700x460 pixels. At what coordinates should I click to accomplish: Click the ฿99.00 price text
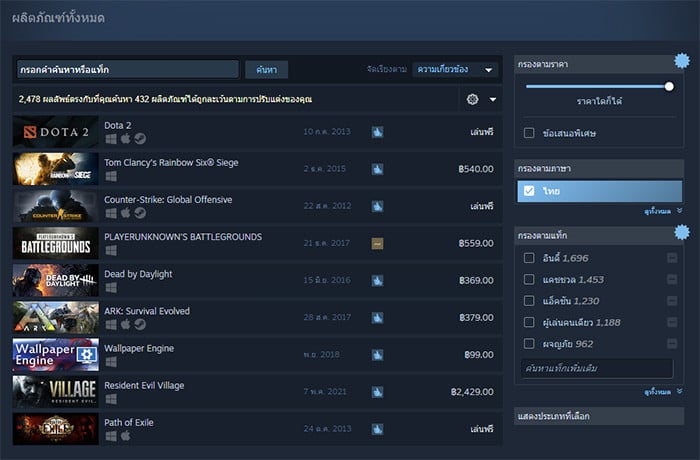click(x=479, y=355)
